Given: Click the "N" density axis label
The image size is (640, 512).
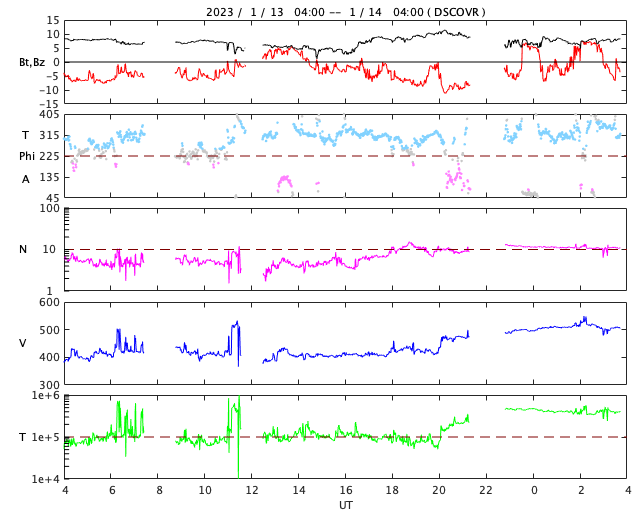Looking at the screenshot, I should pos(23,249).
